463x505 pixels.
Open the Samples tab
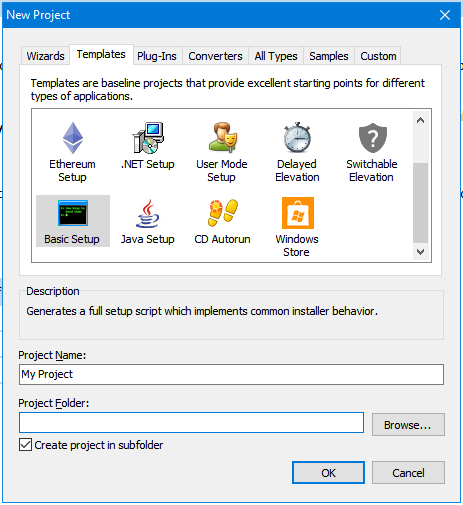[329, 56]
